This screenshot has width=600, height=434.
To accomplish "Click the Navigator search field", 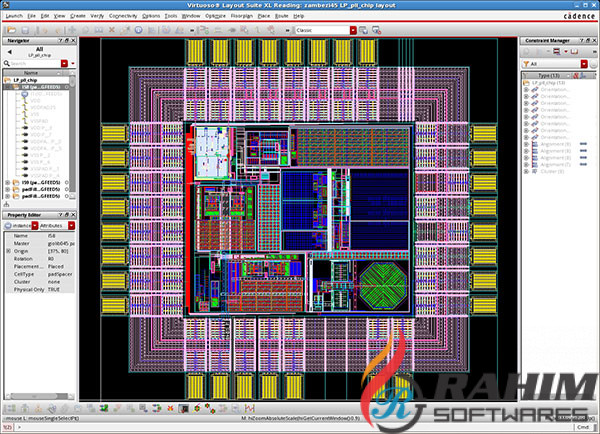I will 35,64.
